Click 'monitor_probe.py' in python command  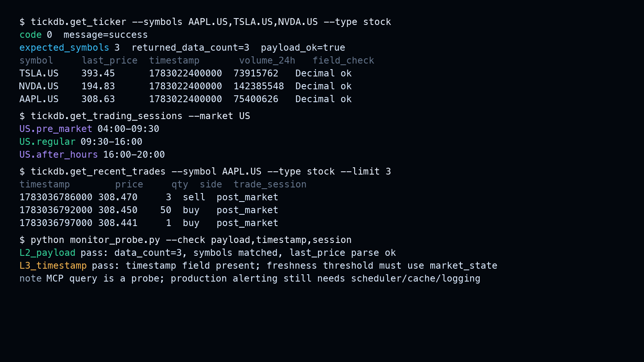tap(115, 240)
